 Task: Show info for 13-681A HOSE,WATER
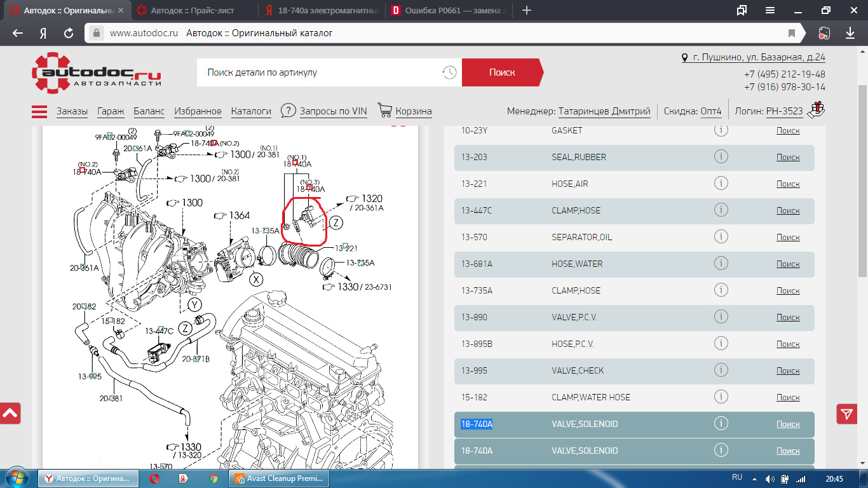pos(721,263)
